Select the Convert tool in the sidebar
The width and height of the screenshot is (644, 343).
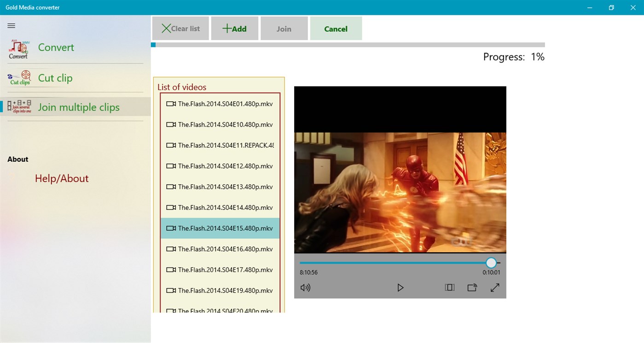55,47
